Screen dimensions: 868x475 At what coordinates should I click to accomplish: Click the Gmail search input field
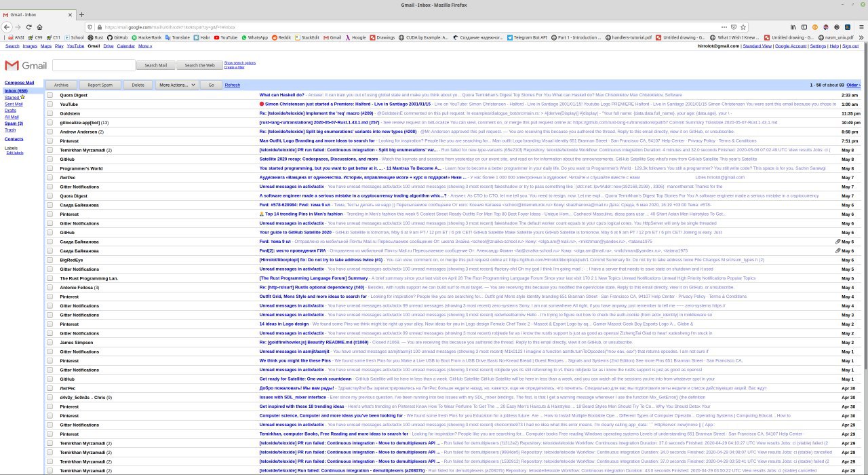93,65
